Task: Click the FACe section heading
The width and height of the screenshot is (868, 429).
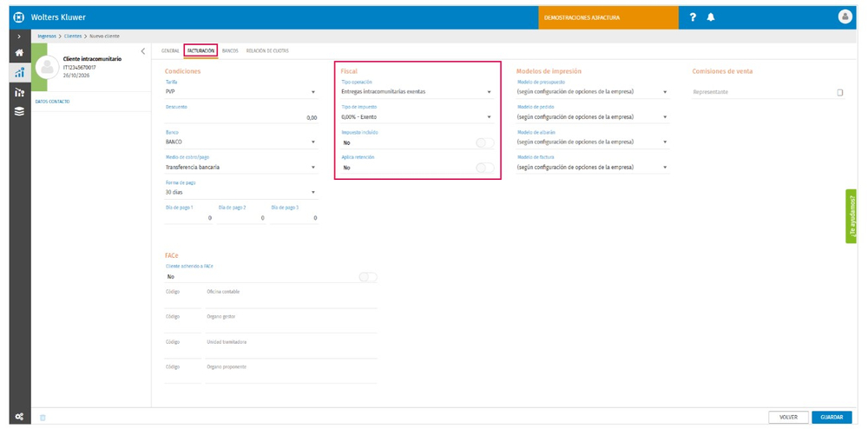Action: click(x=171, y=255)
